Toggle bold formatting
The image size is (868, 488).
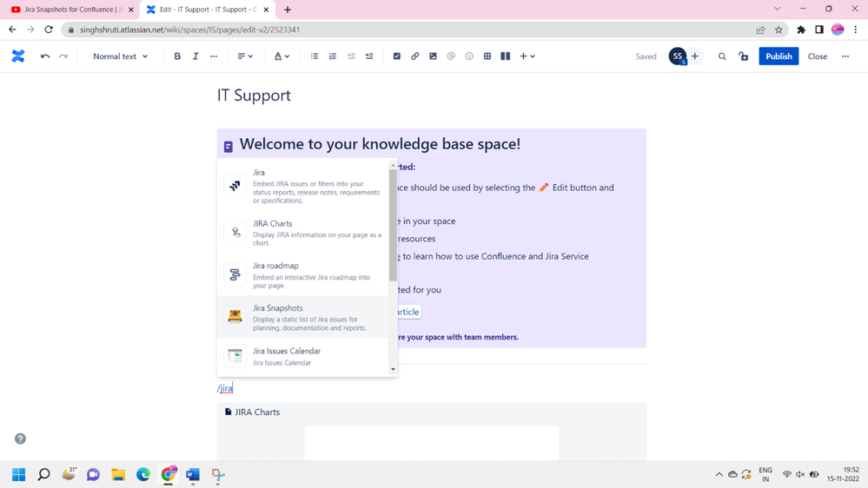click(177, 56)
